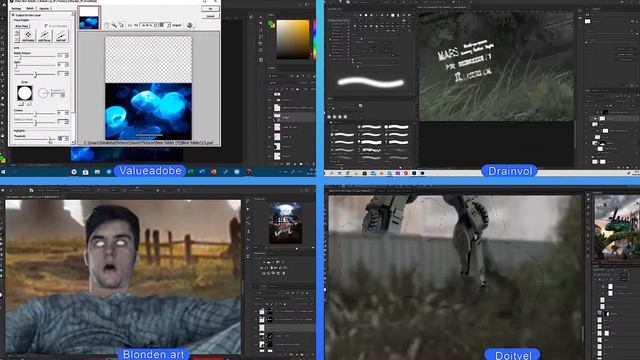Select top layer thumbnail in Blonden.art Layers panel

[262, 311]
